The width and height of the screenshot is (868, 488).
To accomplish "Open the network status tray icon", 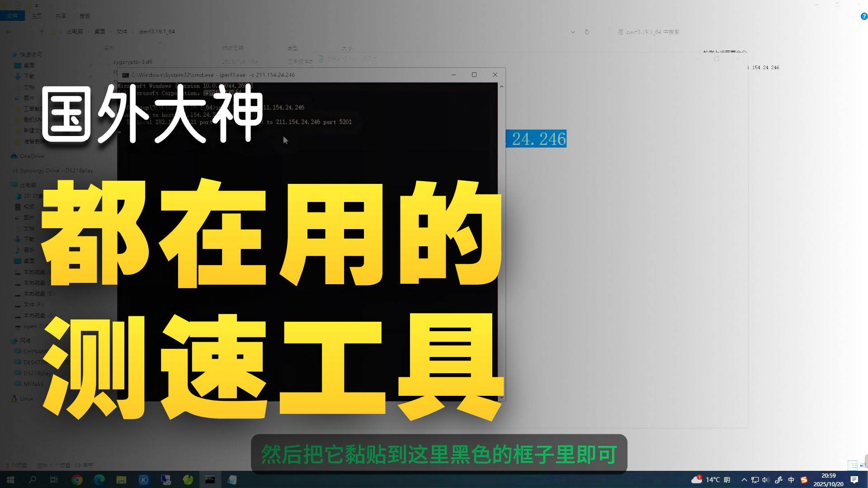I will click(755, 480).
